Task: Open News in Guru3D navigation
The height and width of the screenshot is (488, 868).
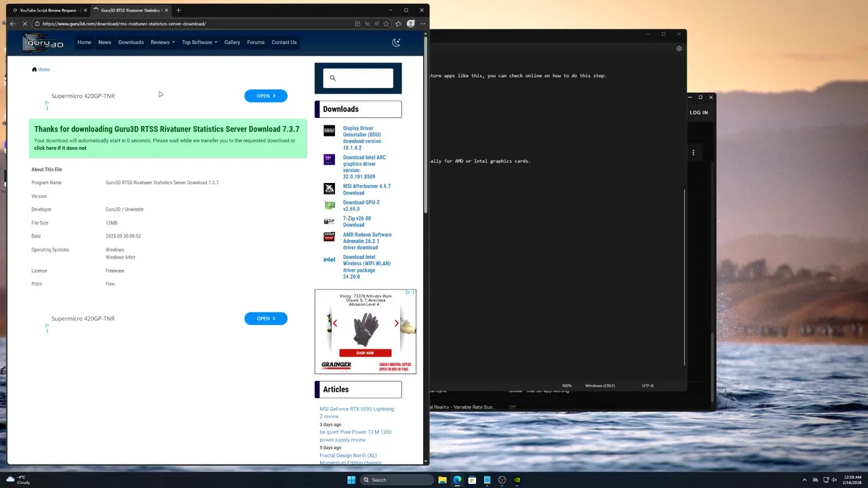Action: click(x=104, y=42)
